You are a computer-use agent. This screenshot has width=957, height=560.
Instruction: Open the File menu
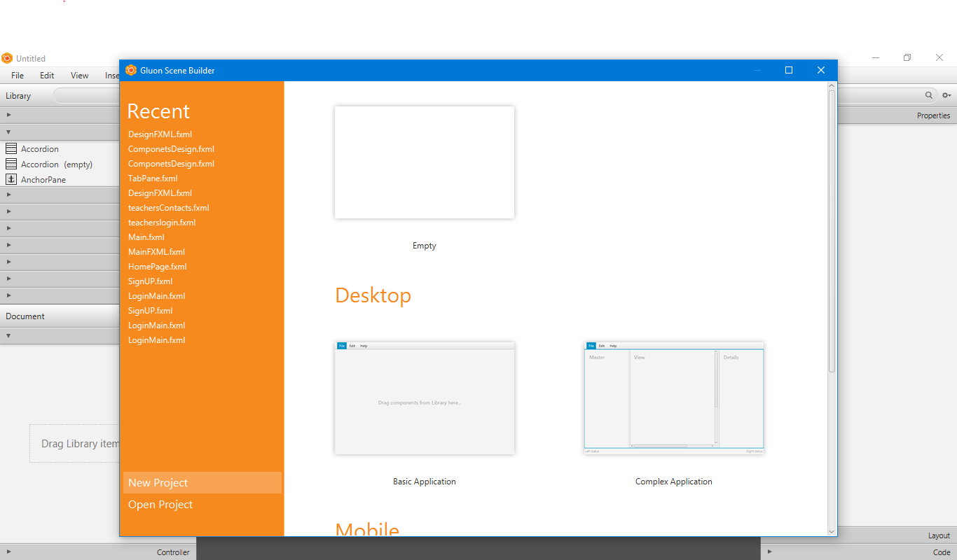pos(17,75)
